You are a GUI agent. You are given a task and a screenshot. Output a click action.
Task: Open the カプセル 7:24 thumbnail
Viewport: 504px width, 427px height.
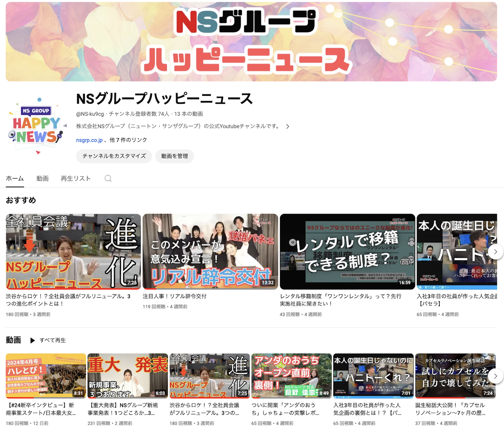(455, 376)
